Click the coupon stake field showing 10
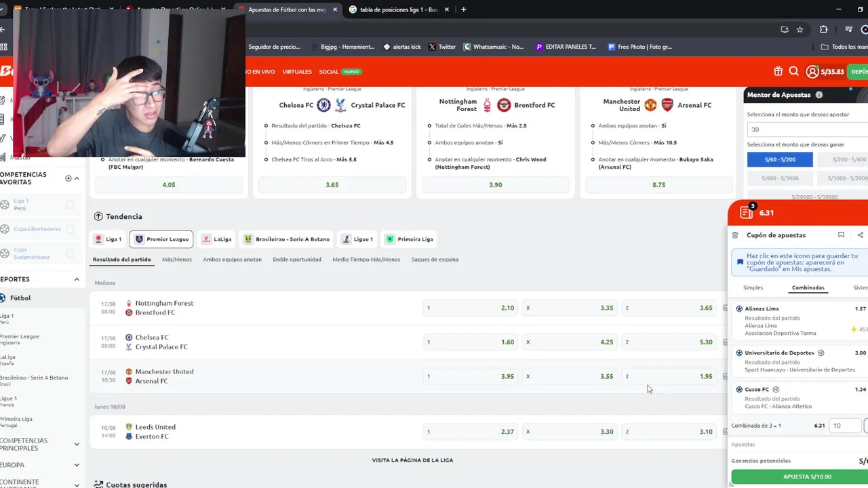This screenshot has height=488, width=868. (845, 426)
